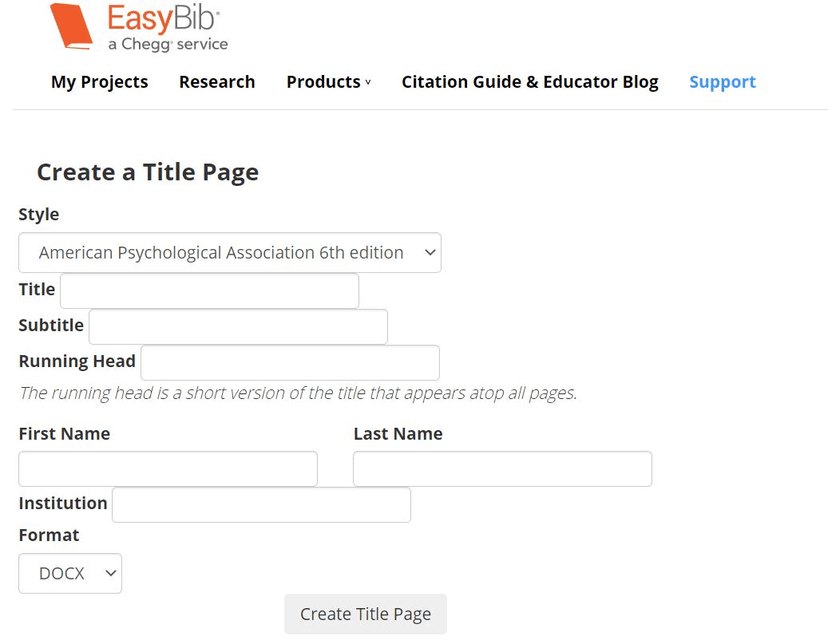Click the arrow on the Style select box

[x=430, y=252]
